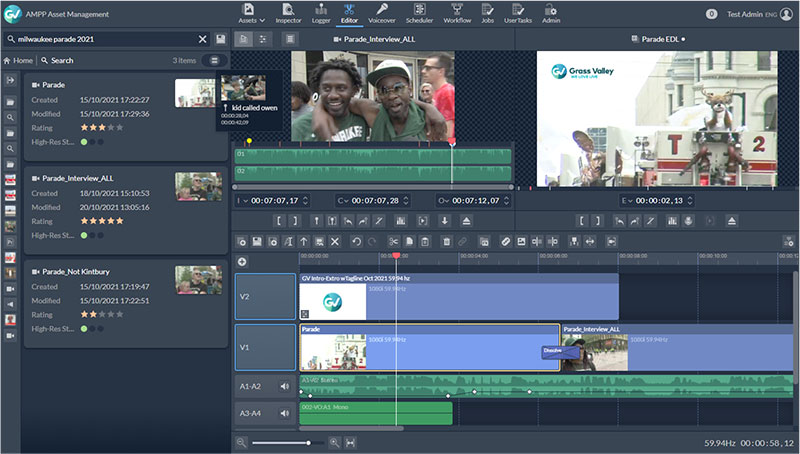800x454 pixels.
Task: Click the voiceover microphone icon under EDL viewer
Action: point(688,221)
